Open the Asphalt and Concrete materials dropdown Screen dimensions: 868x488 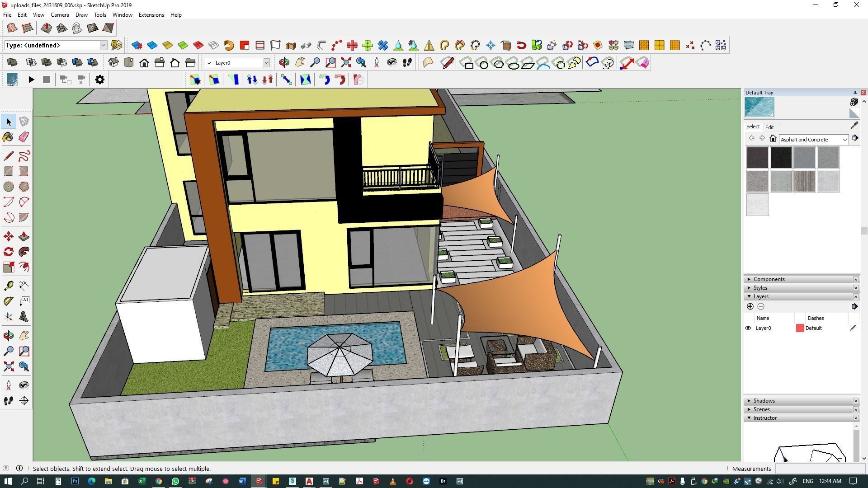(x=844, y=140)
